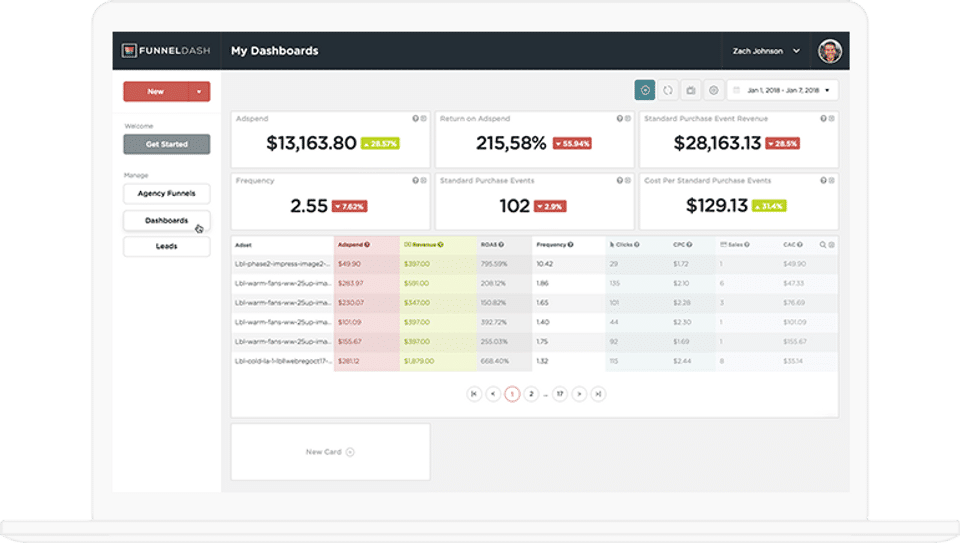Click the $129.13 cost per purchase value

717,205
